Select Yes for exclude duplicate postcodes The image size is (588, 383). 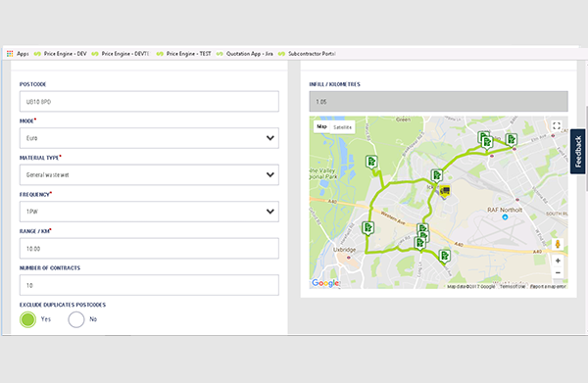(x=27, y=319)
